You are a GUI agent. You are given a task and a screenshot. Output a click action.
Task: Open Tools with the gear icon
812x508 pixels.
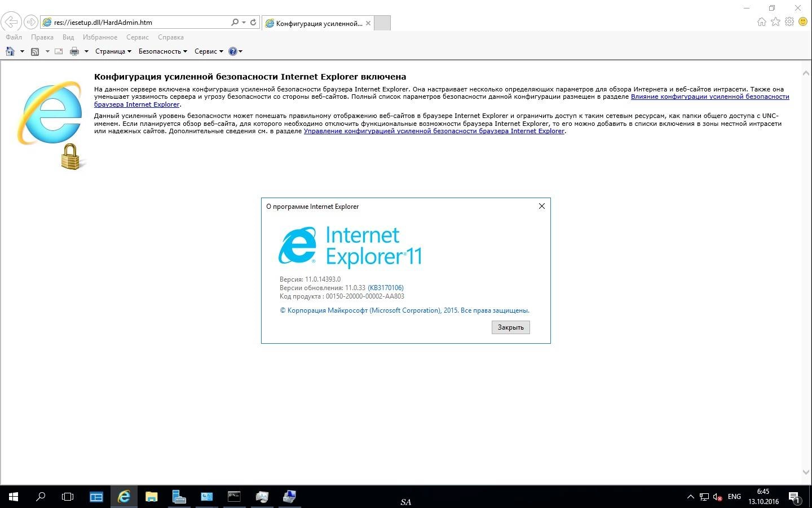(789, 21)
